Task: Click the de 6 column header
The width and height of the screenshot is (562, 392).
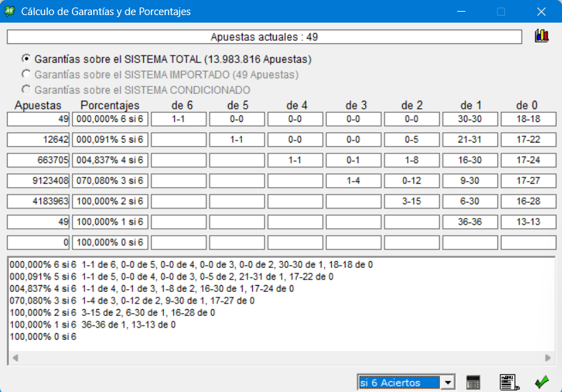Action: tap(182, 105)
